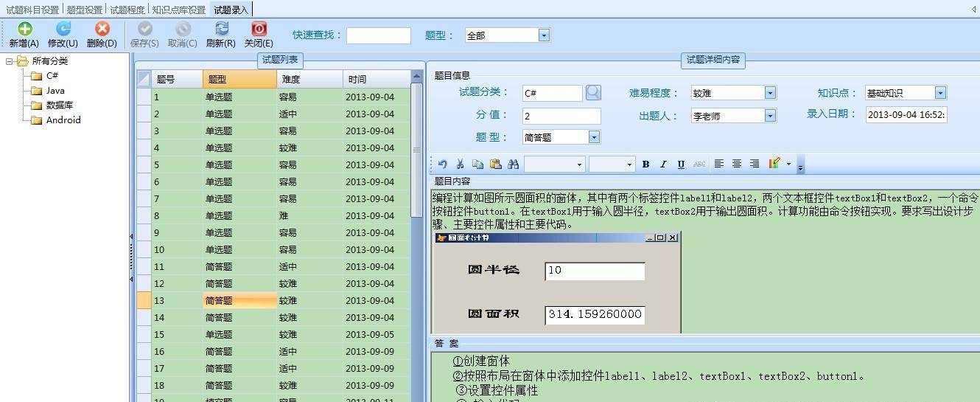Click the greyed 保存(S) save button

point(144,35)
